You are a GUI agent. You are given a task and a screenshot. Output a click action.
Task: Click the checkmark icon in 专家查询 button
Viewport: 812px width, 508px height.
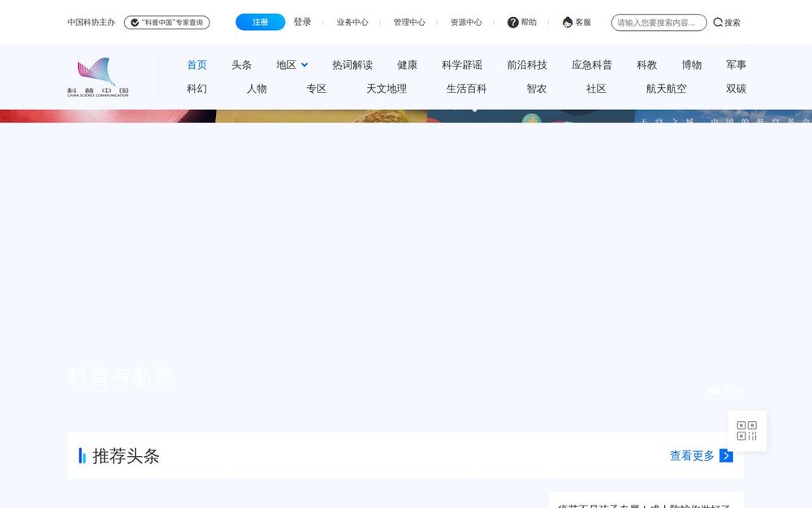click(x=135, y=22)
